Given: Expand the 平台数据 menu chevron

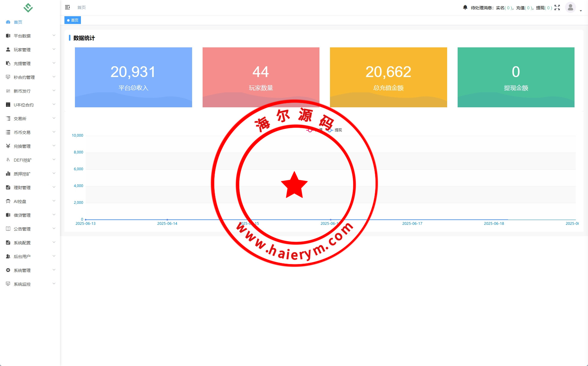Looking at the screenshot, I should (x=54, y=35).
